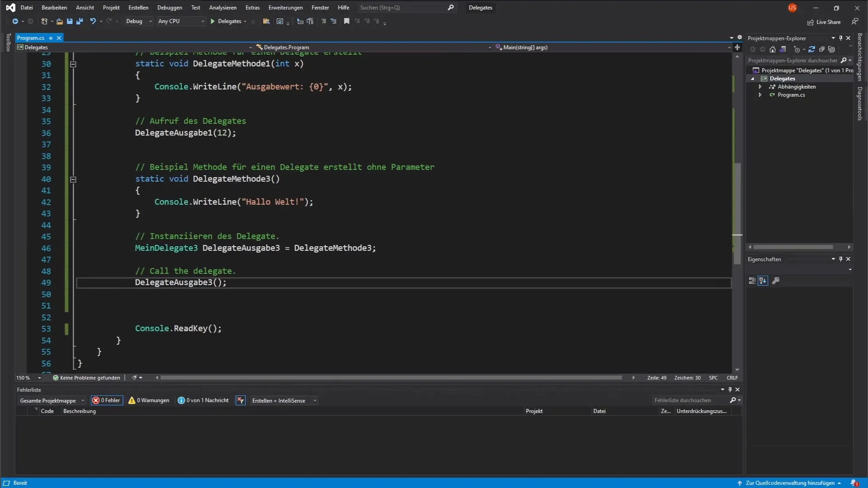The height and width of the screenshot is (488, 868).
Task: Open the Debuggen menu
Action: pos(170,8)
